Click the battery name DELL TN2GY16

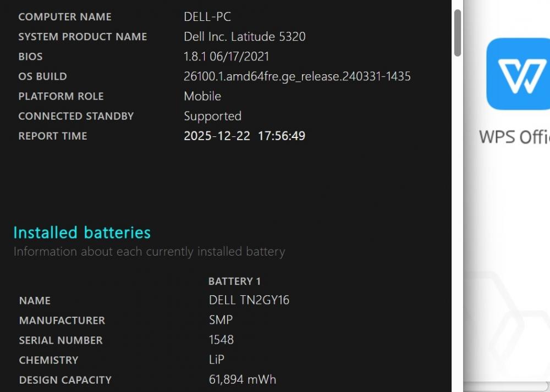point(249,300)
